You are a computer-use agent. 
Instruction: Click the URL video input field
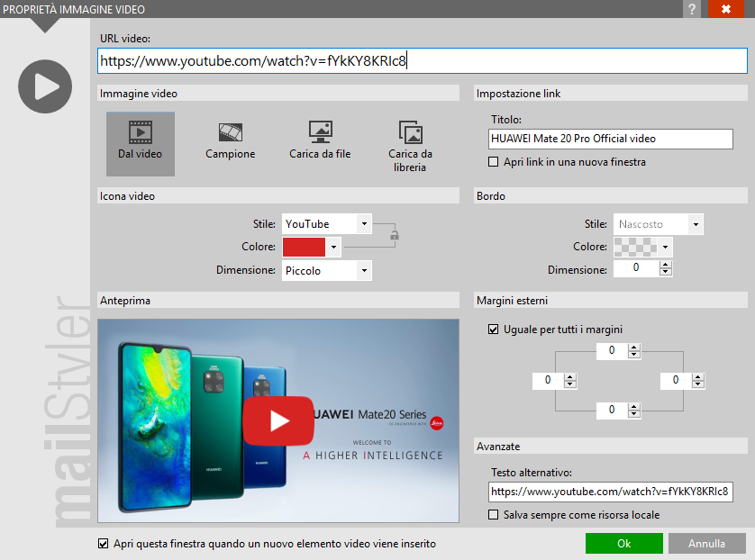[x=423, y=60]
